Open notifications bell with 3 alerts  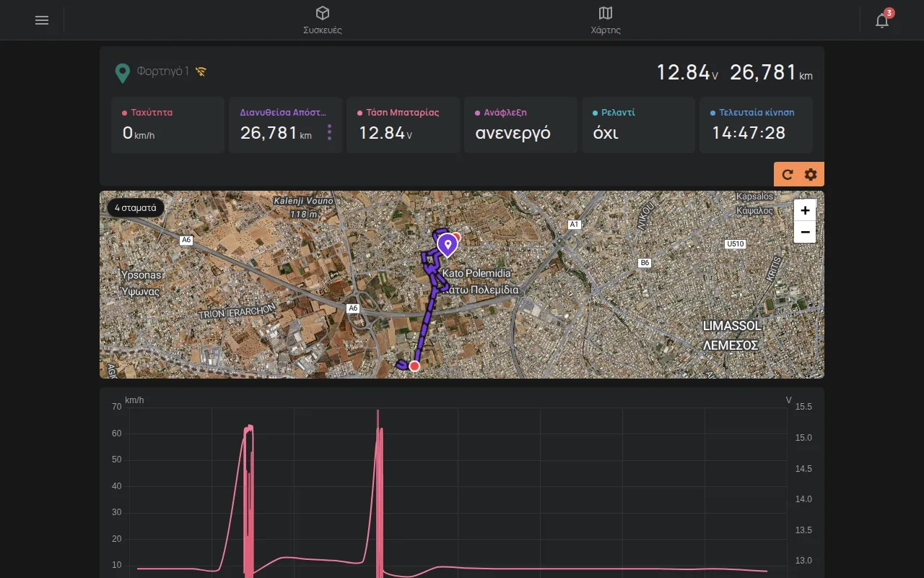pos(882,20)
